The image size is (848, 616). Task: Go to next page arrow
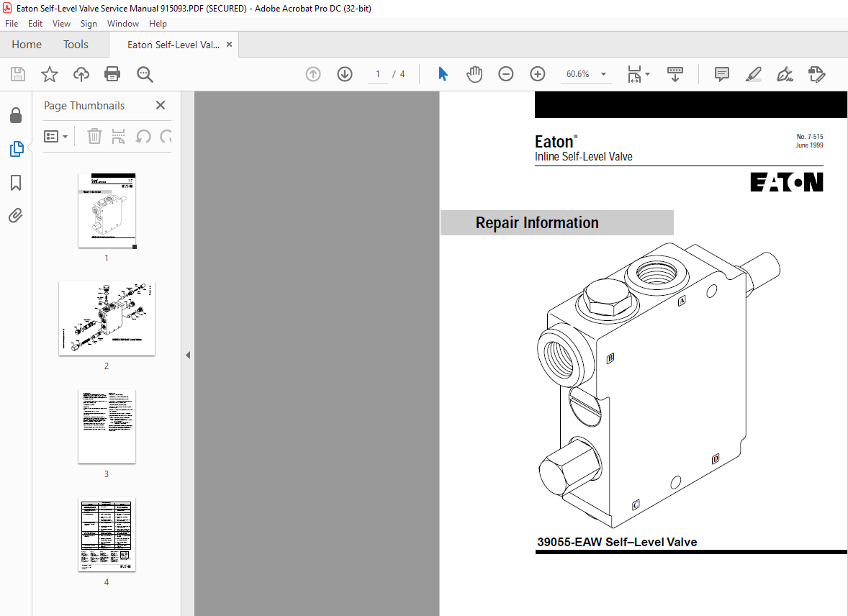[345, 74]
